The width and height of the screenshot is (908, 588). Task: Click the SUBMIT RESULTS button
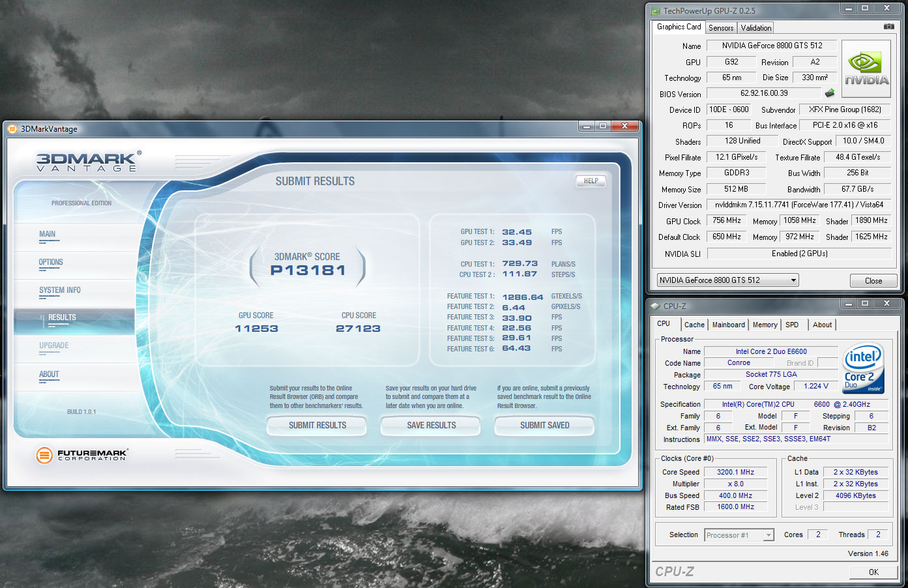click(x=317, y=425)
